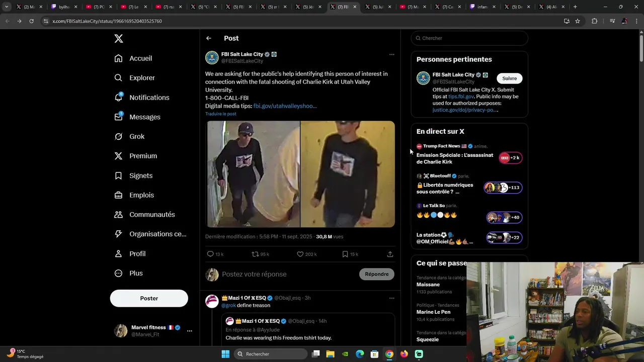Screen dimensions: 644x362
Task: Click the reply icon showing 13 k
Action: tap(210, 254)
